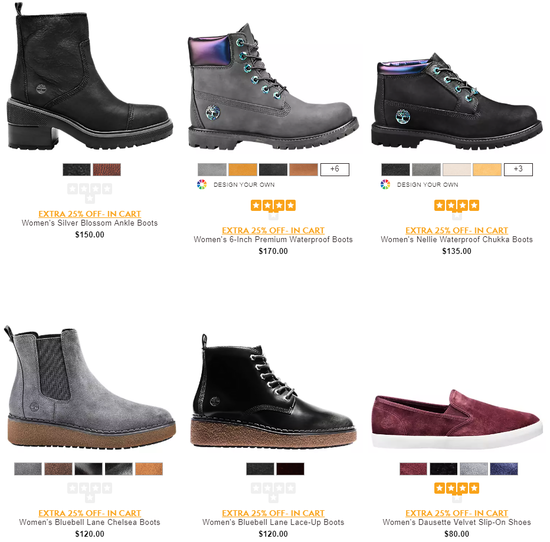Click star rating of Nellie Waterproof Chukka Boots
Image resolution: width=550 pixels, height=542 pixels.
tap(457, 209)
